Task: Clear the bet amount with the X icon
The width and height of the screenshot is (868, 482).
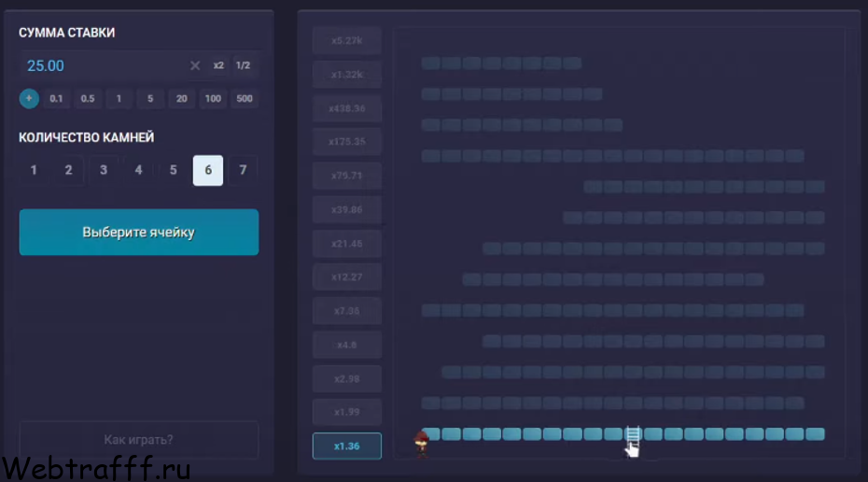Action: [x=195, y=65]
